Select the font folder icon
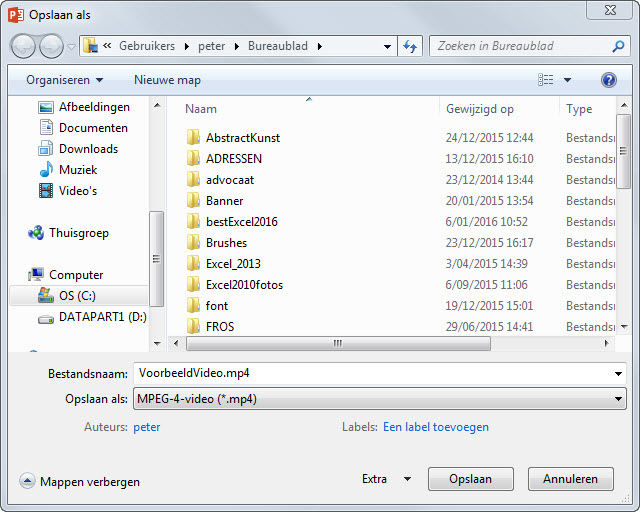The height and width of the screenshot is (512, 640). pyautogui.click(x=193, y=306)
